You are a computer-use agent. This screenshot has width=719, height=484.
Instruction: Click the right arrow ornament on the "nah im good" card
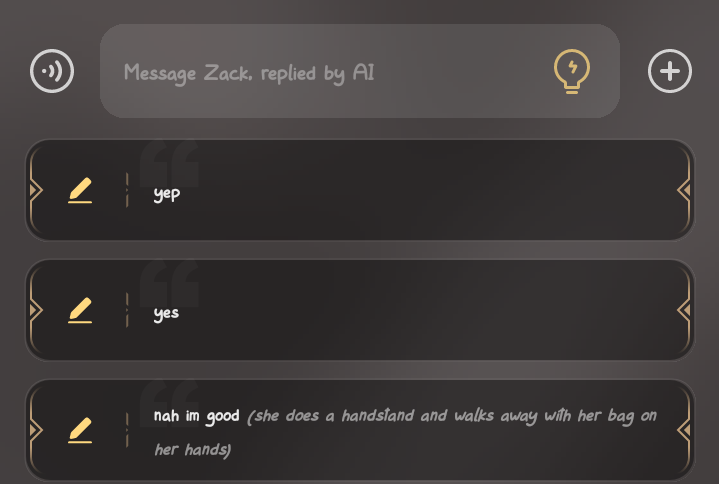(684, 429)
